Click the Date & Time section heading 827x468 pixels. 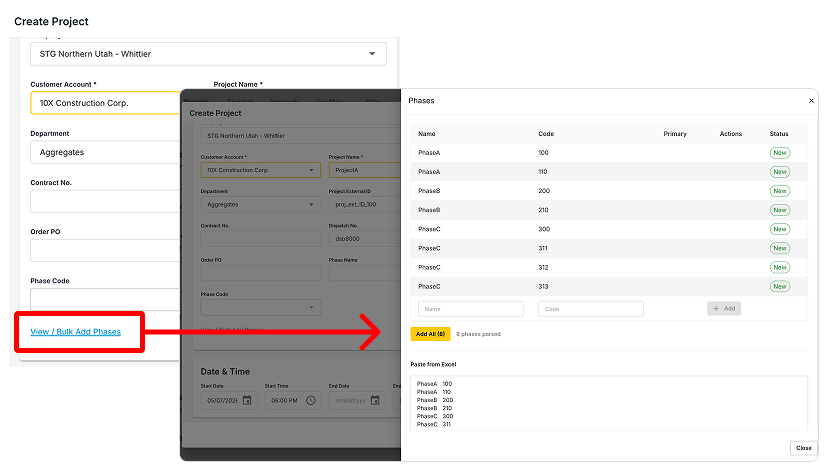[225, 371]
